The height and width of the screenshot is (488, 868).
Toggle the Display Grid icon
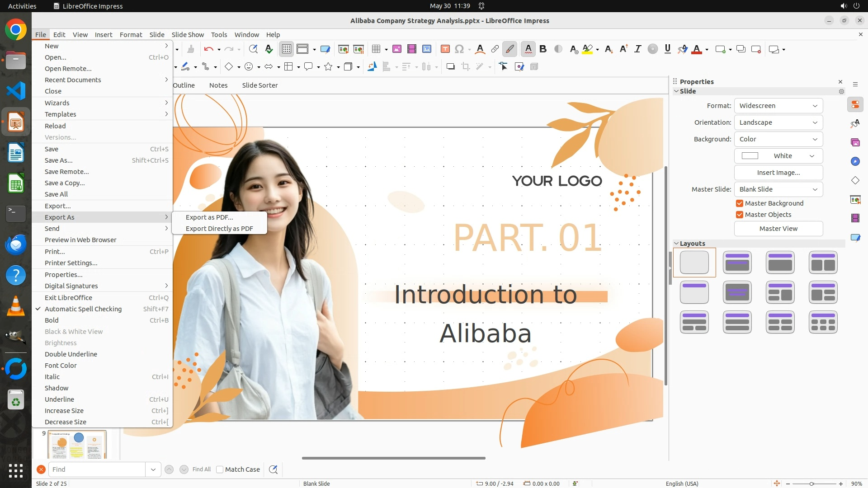[287, 49]
